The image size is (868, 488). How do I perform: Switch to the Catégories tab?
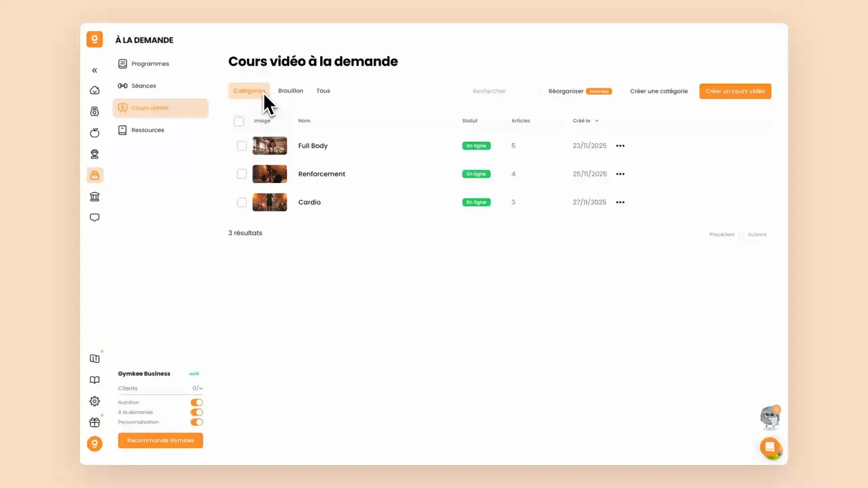[249, 91]
